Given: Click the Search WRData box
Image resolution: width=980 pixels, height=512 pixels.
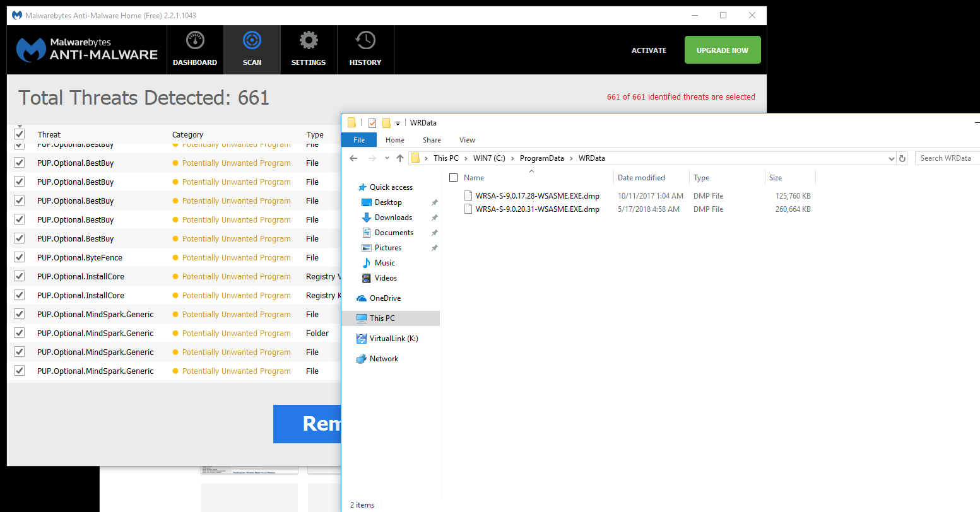Looking at the screenshot, I should (x=948, y=158).
